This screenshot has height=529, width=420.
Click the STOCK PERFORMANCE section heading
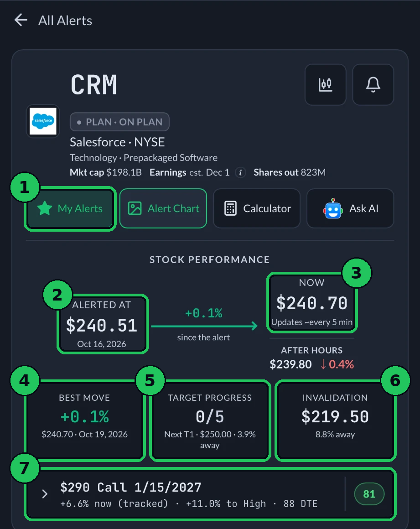[x=209, y=259]
